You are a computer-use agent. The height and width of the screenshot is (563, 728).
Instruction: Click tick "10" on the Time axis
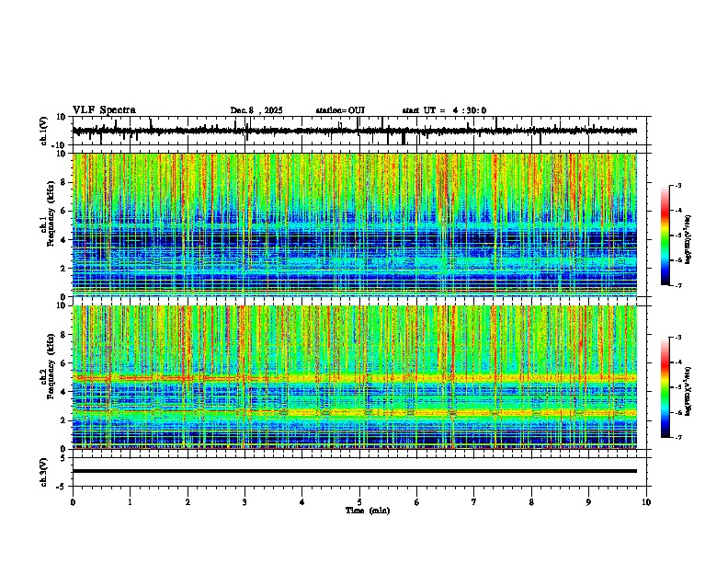646,502
